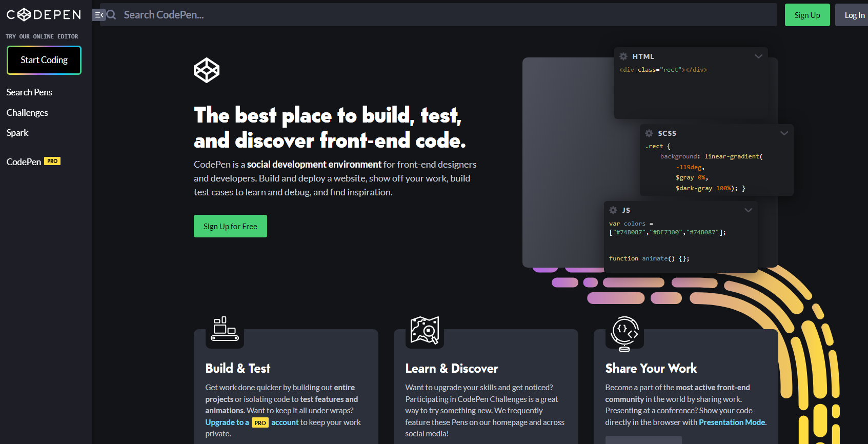Click the HTML code div line
868x444 pixels.
(663, 70)
